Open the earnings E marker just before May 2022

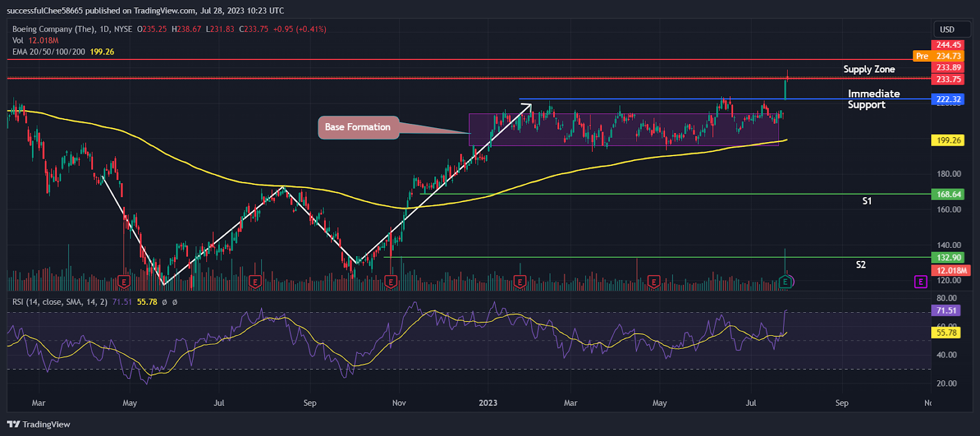124,282
